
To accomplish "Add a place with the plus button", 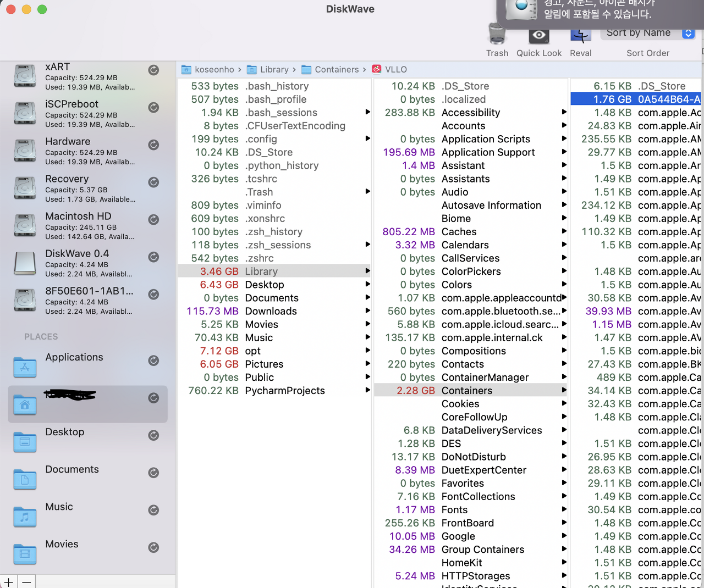I will (x=9, y=582).
